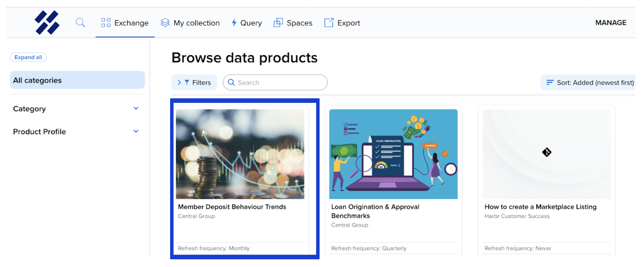Open global search magnifier icon
The height and width of the screenshot is (267, 644).
pyautogui.click(x=80, y=23)
